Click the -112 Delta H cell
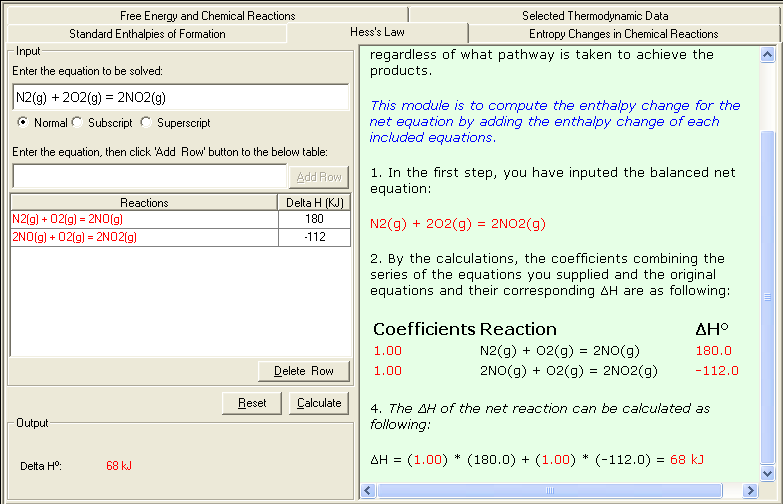Screen dimensions: 783x504 click(314, 237)
